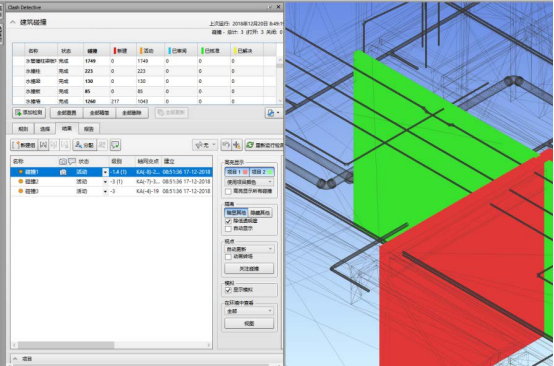Click the 视图 (View) button
Viewport: 554px width, 366px height.
[249, 324]
